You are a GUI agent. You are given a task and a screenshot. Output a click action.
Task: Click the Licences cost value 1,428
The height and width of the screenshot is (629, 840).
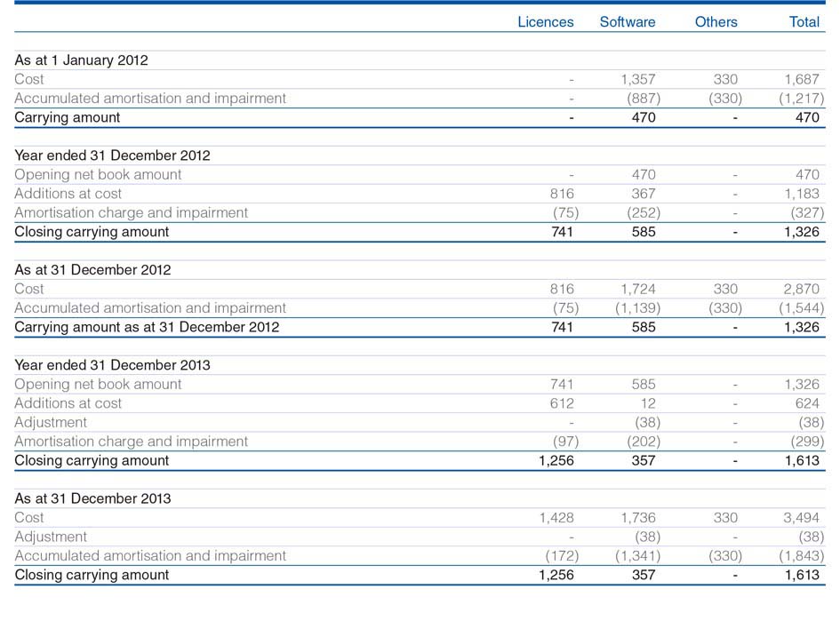pos(556,518)
